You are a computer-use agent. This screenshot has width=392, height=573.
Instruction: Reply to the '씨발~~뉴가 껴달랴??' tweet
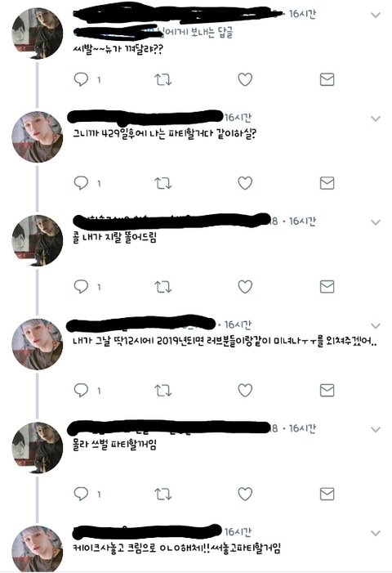point(81,79)
